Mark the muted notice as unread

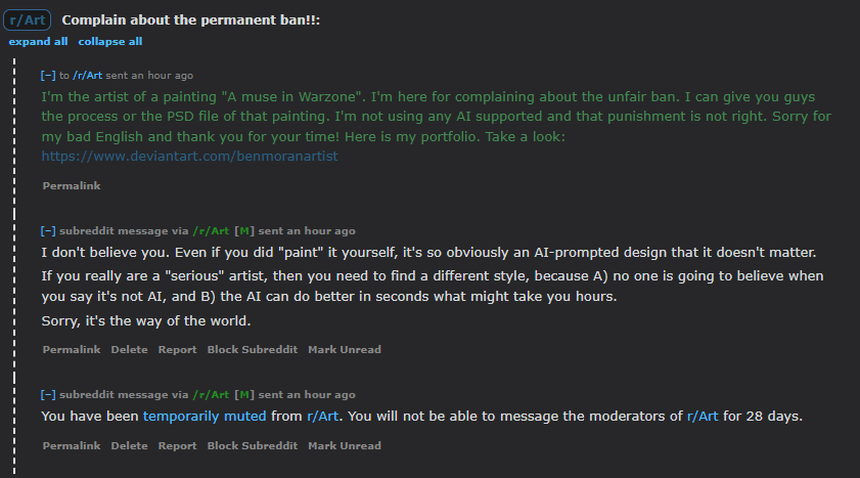click(x=344, y=446)
